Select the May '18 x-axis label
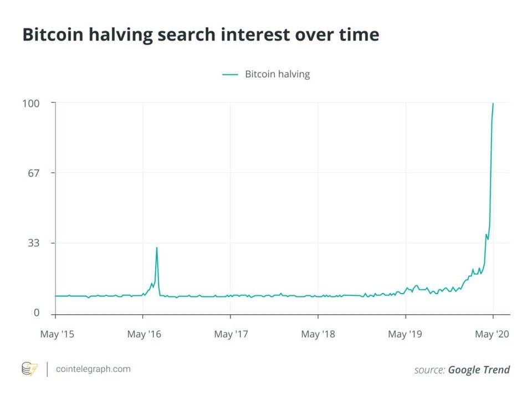The height and width of the screenshot is (399, 532). [x=318, y=334]
